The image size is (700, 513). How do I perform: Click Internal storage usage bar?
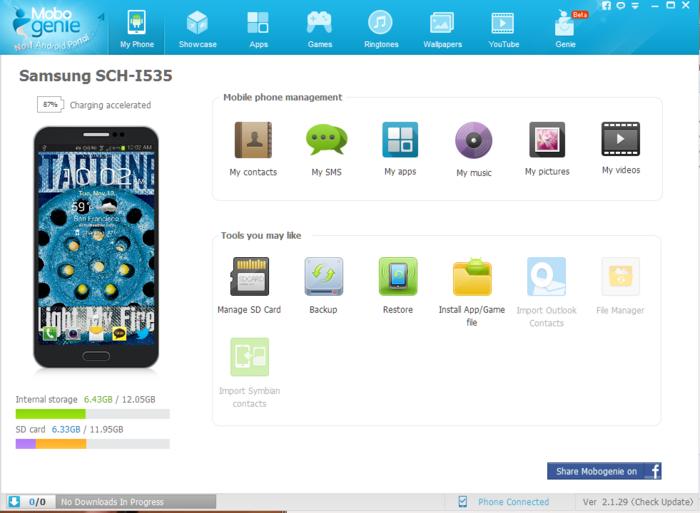click(92, 414)
